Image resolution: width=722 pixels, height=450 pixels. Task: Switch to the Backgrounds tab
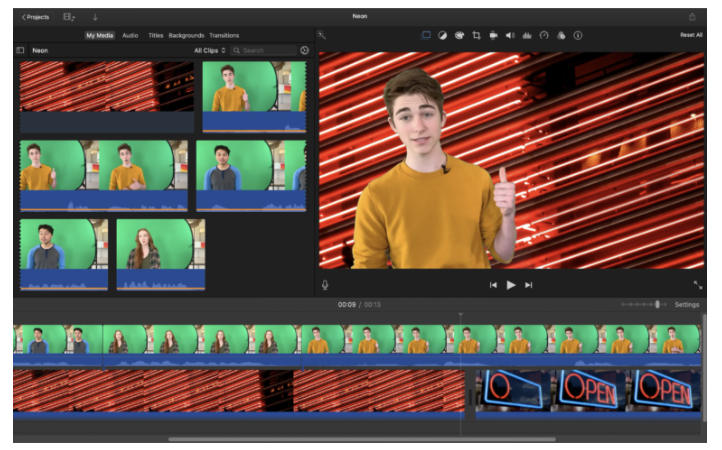[186, 35]
